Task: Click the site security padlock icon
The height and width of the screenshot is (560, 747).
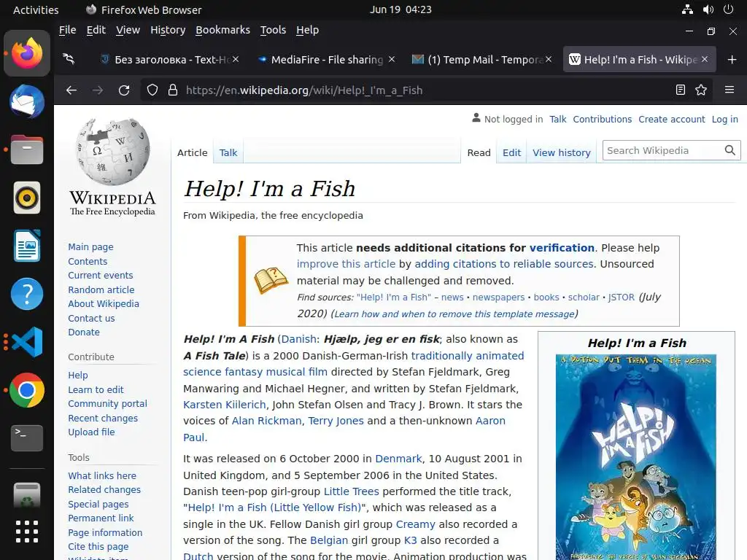Action: [x=173, y=90]
